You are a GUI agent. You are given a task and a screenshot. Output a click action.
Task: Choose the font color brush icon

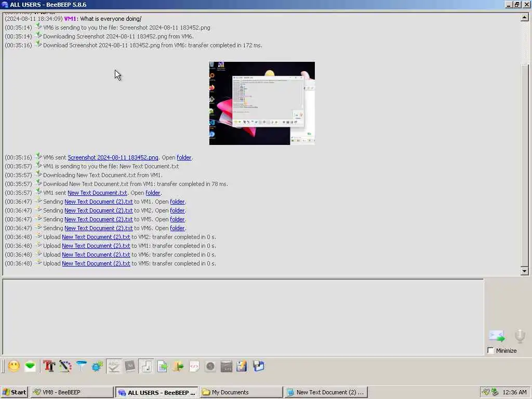point(65,366)
